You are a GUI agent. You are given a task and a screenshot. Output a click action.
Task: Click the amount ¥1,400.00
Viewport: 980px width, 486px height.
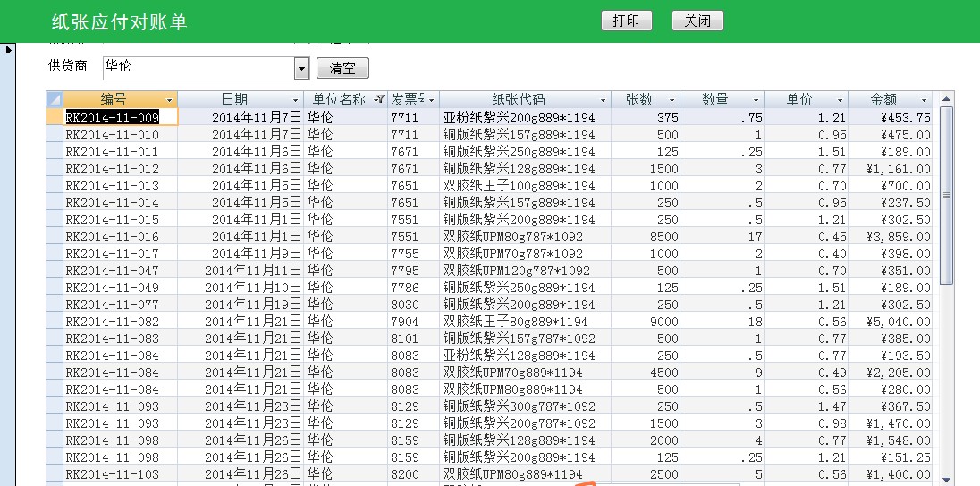(891, 474)
